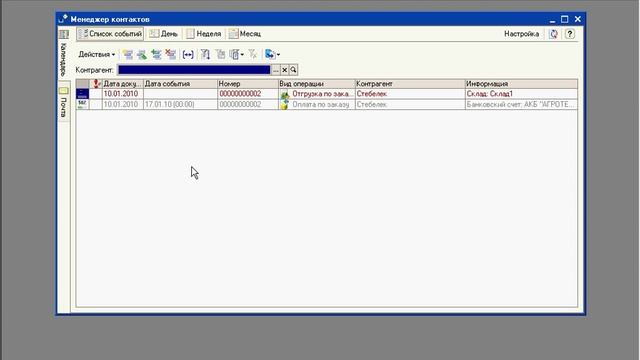Click the Отгрузка operation row icon

(284, 94)
